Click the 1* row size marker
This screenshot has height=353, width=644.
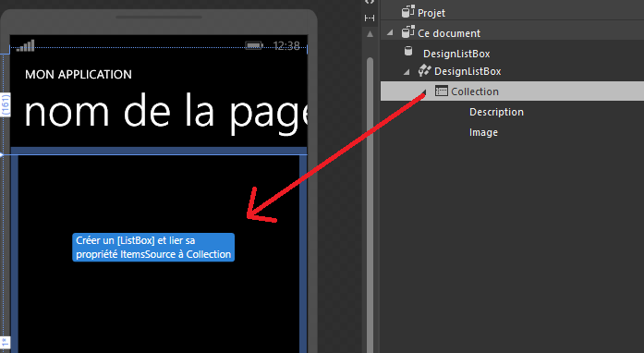coord(5,342)
